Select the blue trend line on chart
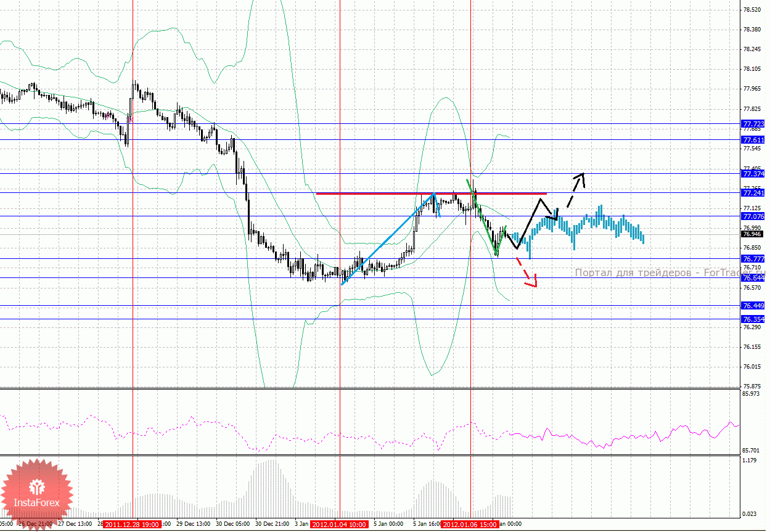Image resolution: width=770 pixels, height=532 pixels. click(x=388, y=239)
